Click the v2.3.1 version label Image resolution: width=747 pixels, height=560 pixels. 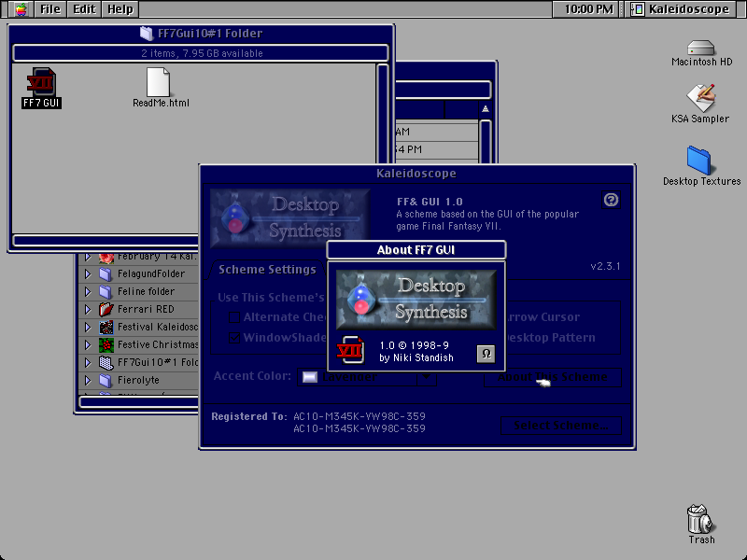coord(605,266)
